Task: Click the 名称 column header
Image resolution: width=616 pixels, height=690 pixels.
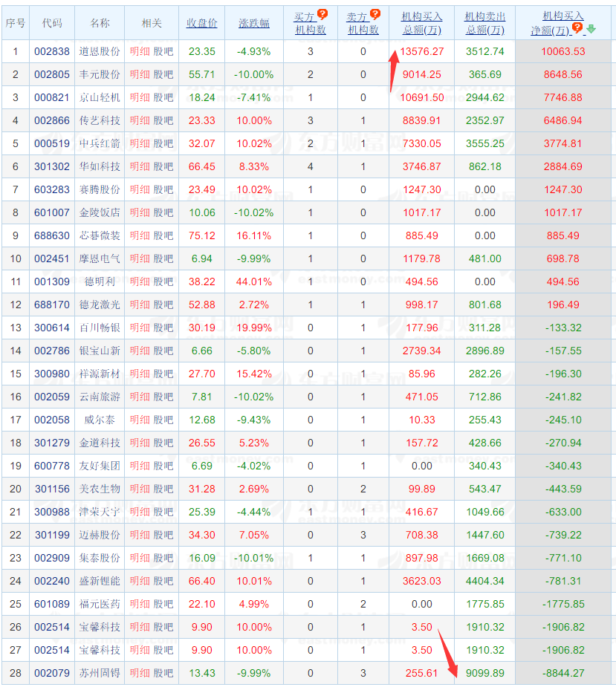Action: coord(100,23)
